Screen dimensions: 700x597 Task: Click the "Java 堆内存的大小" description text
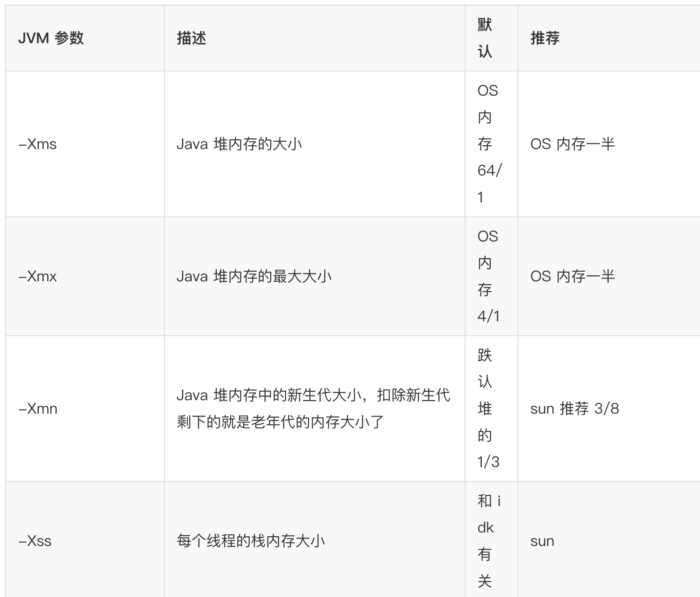point(240,144)
